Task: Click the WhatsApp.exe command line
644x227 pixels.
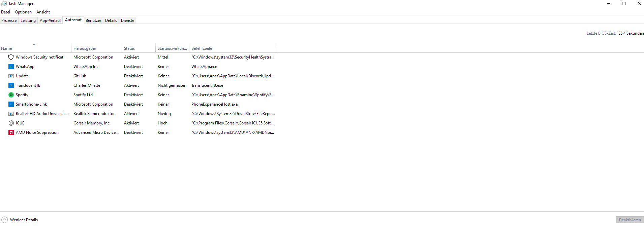Action: (x=204, y=67)
